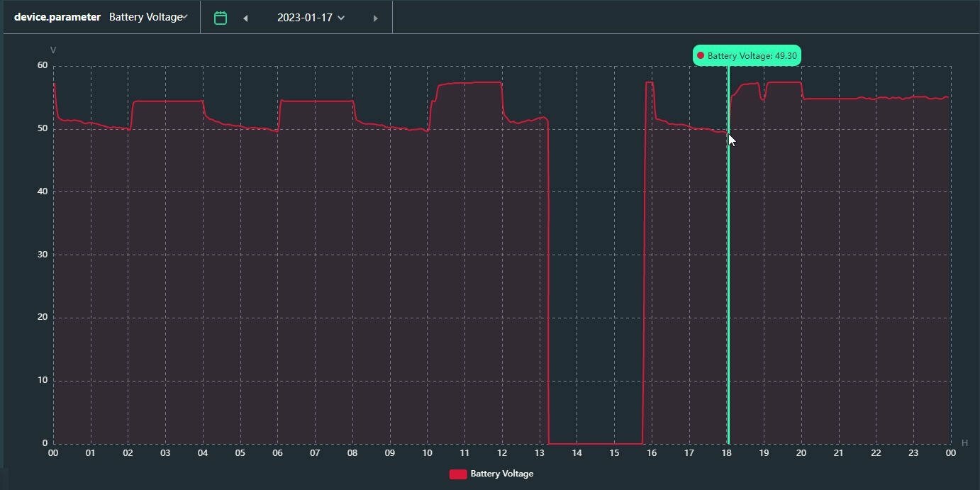Click the 21 hour axis label
Screen dimensions: 980x490
click(838, 453)
